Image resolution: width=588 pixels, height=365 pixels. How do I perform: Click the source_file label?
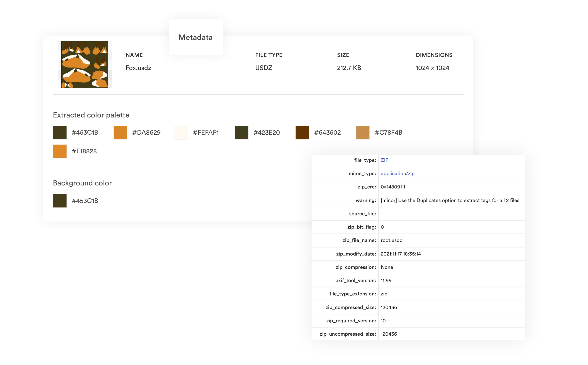click(x=362, y=214)
